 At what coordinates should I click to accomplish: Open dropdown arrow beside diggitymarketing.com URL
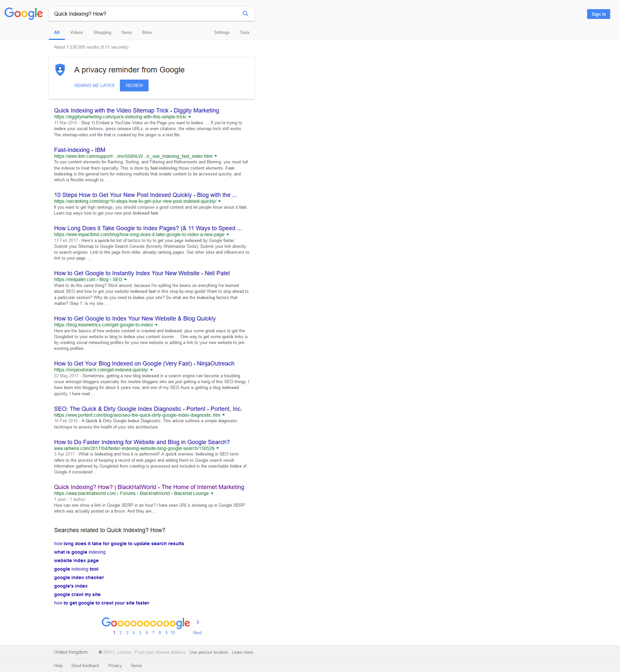[190, 117]
